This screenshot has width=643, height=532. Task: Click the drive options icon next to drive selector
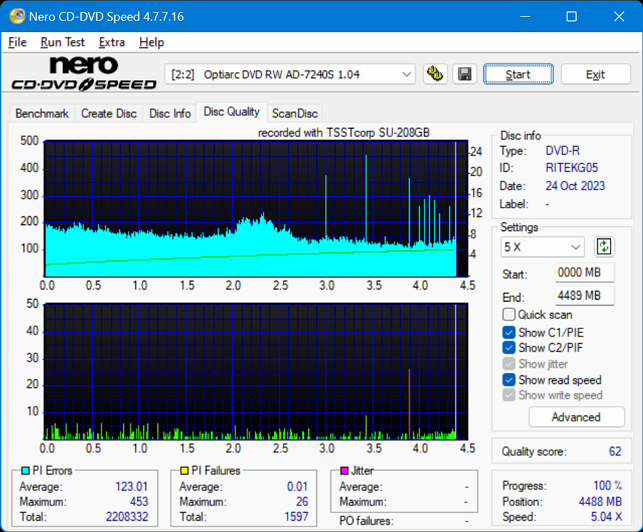point(435,74)
